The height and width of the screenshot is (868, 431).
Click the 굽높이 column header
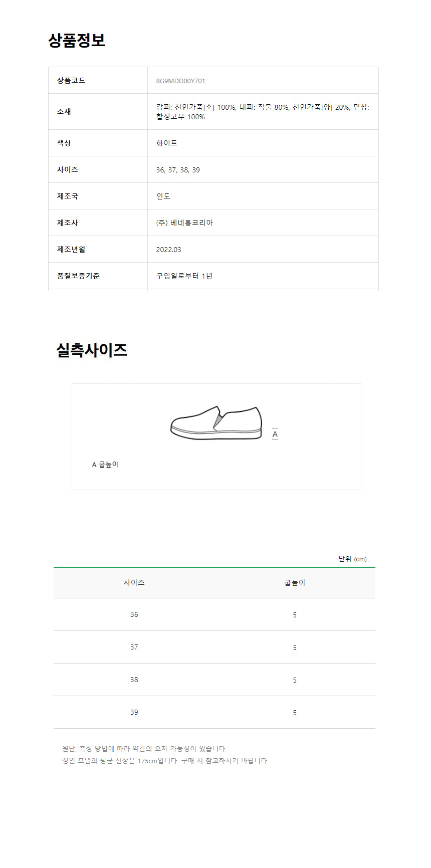(295, 582)
